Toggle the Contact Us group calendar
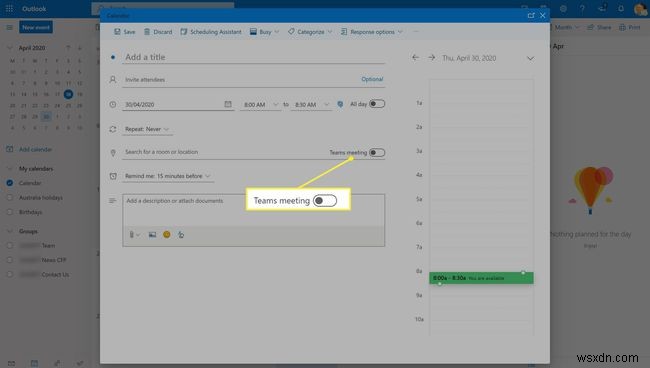 (10, 274)
